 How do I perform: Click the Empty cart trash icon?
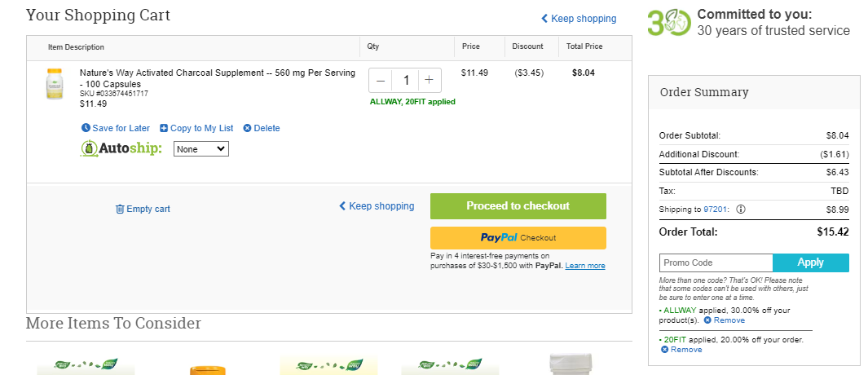tap(120, 209)
